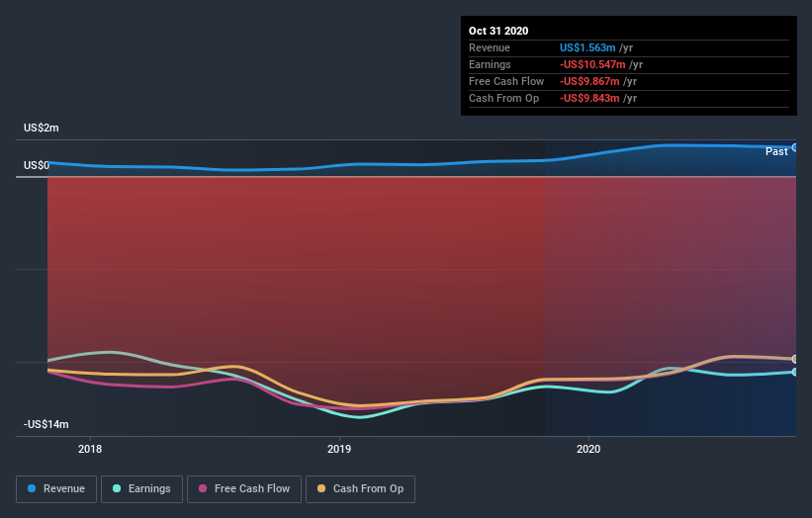The width and height of the screenshot is (812, 518).
Task: Select the Revenue line end marker
Action: tap(794, 147)
